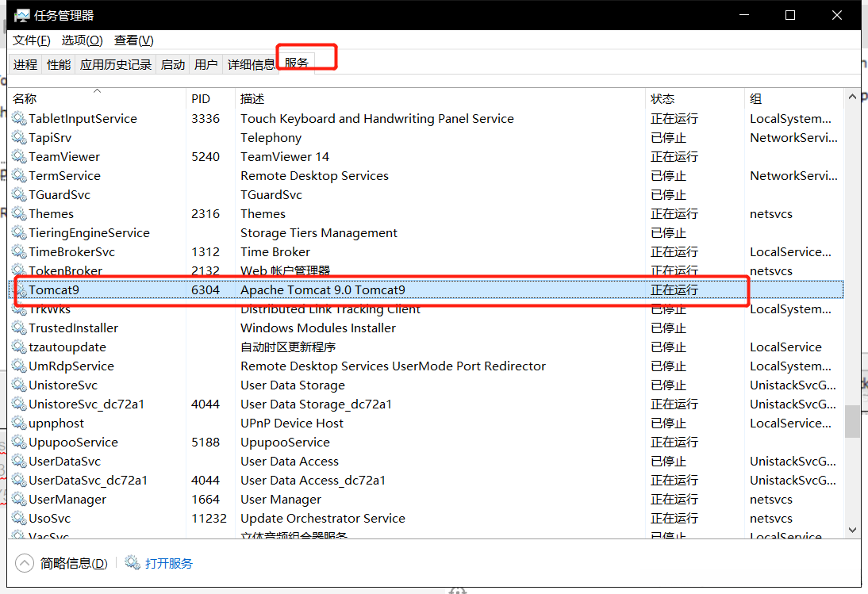The image size is (868, 594).
Task: Click 'Windows Modules Installer' description
Action: [x=318, y=328]
